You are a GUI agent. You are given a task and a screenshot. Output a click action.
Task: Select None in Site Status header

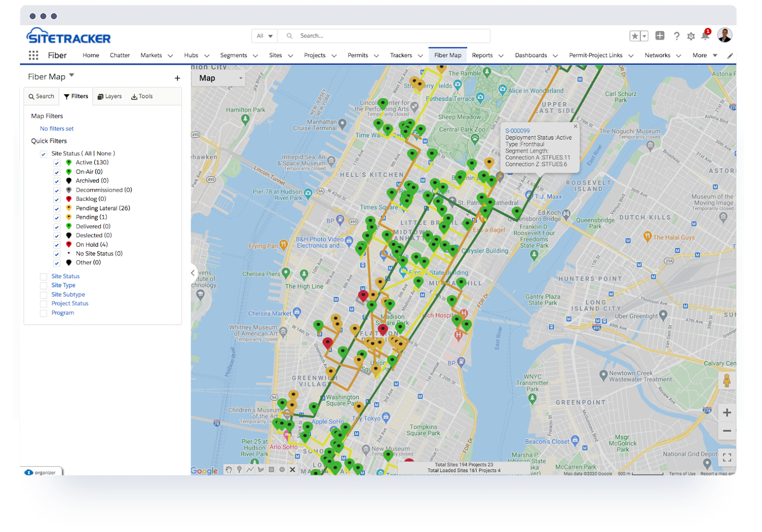(104, 154)
